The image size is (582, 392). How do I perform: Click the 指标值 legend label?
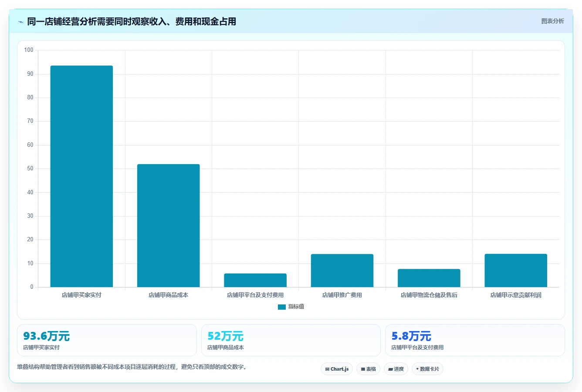click(x=296, y=307)
